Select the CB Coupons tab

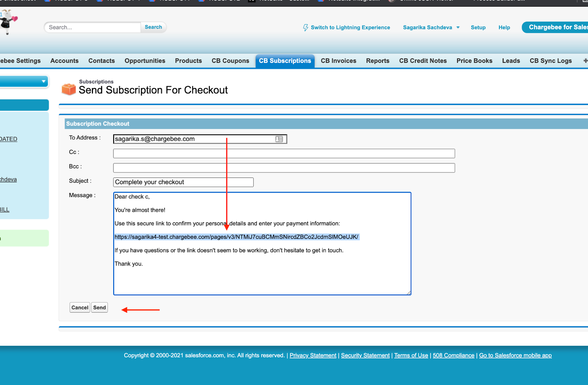[230, 61]
